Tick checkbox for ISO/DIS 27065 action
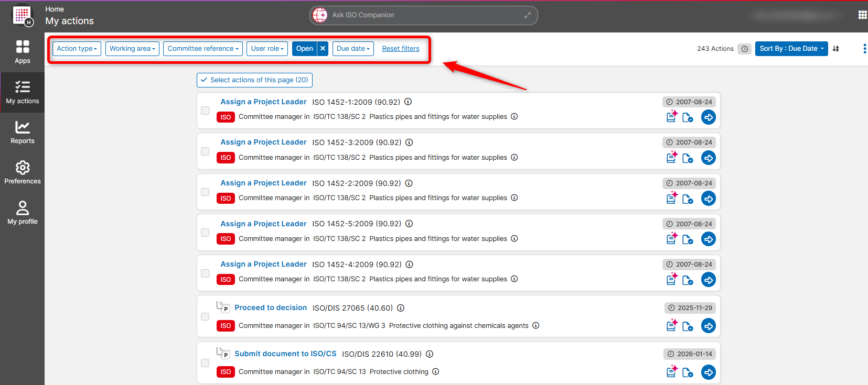This screenshot has height=385, width=868. (x=205, y=316)
